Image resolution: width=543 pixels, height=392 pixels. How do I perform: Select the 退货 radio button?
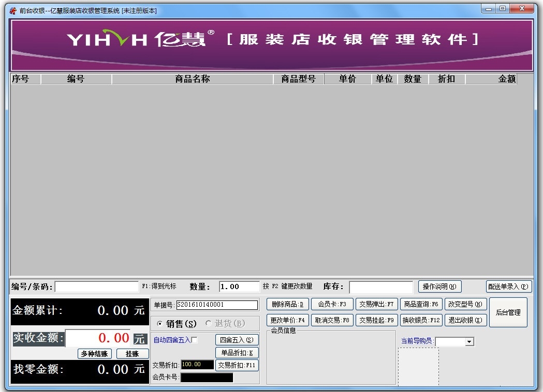click(209, 324)
